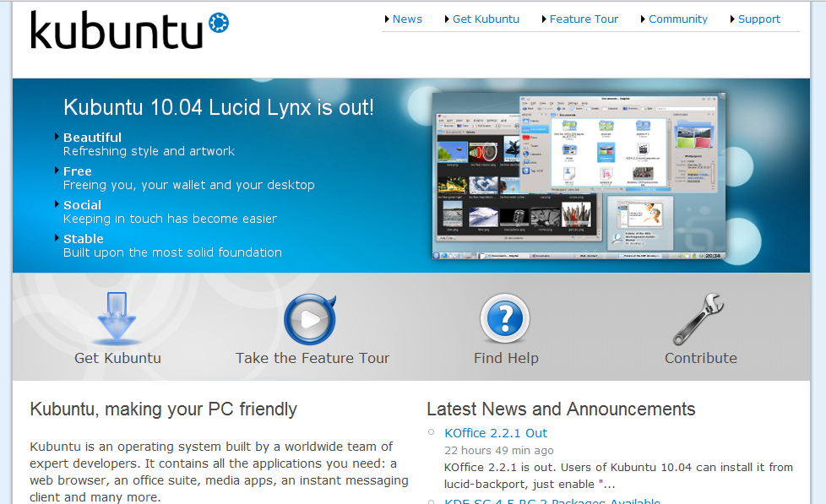Click the Feature Tour play button icon
Screen dimensions: 826x504
(310, 319)
